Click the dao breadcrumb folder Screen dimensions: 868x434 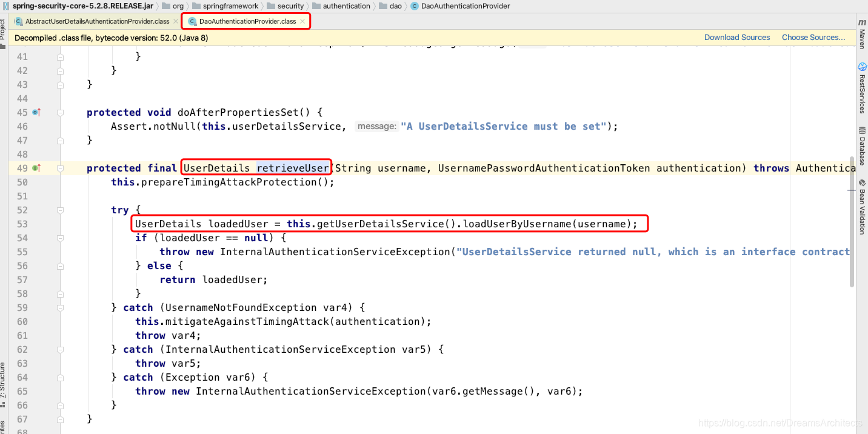pos(390,6)
